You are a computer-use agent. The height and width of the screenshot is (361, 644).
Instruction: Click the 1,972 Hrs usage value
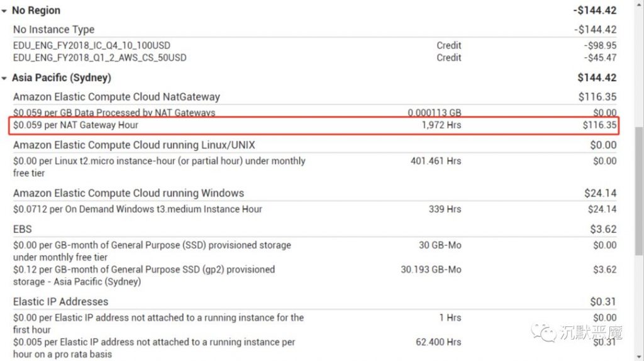tap(441, 125)
